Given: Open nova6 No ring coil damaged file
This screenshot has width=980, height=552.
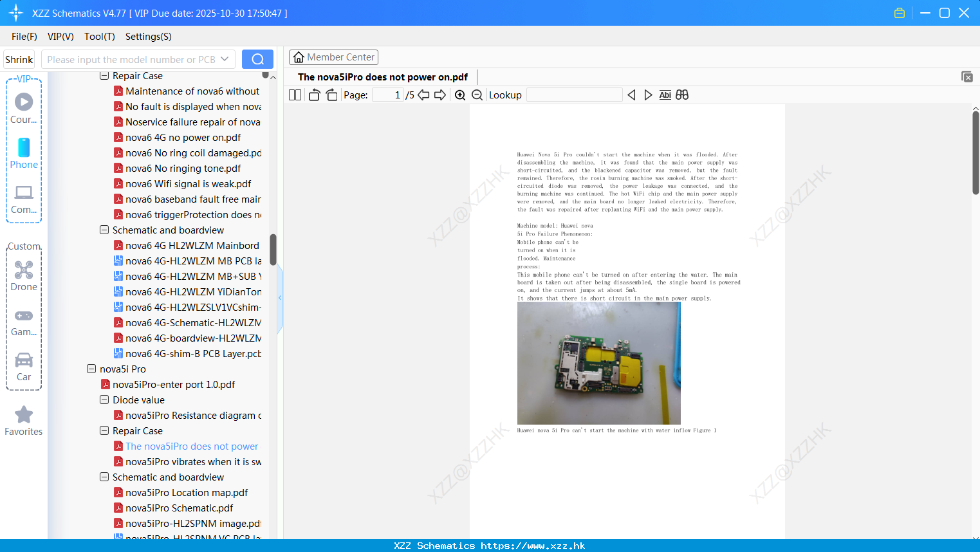Looking at the screenshot, I should (x=187, y=153).
